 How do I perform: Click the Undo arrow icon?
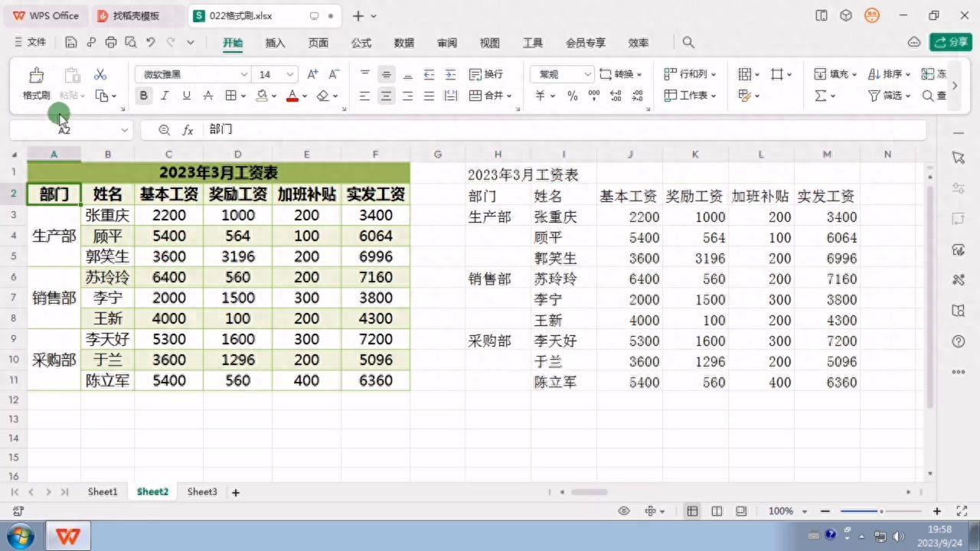tap(151, 43)
